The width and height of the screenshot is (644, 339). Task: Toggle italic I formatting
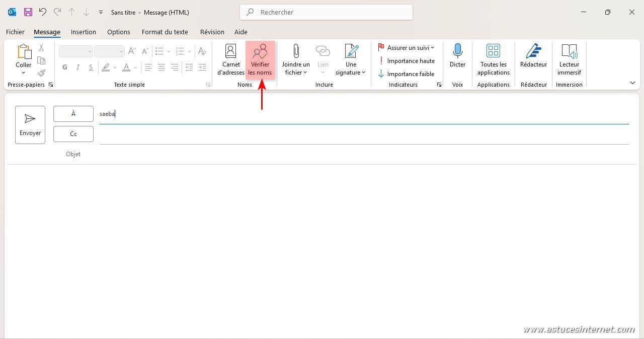click(x=77, y=67)
